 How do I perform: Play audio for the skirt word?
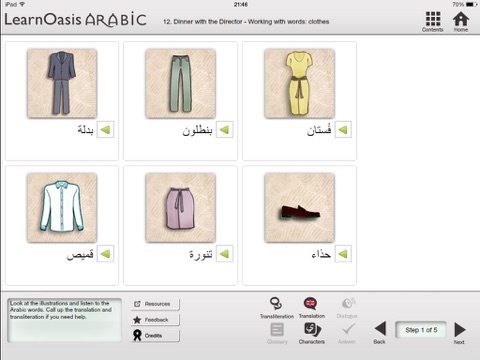tap(224, 254)
